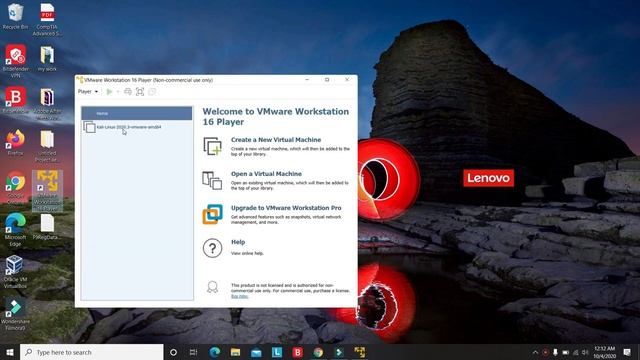Select CompTIA Advanced PDF desktop icon

coord(47,20)
